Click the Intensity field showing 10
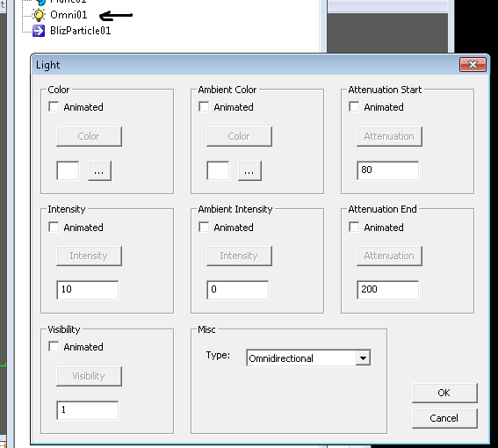This screenshot has width=498, height=448. [87, 290]
